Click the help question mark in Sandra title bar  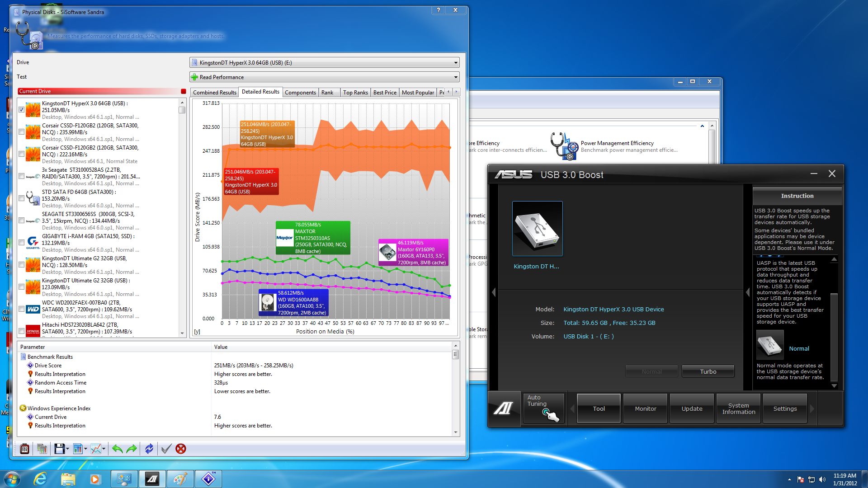click(438, 10)
